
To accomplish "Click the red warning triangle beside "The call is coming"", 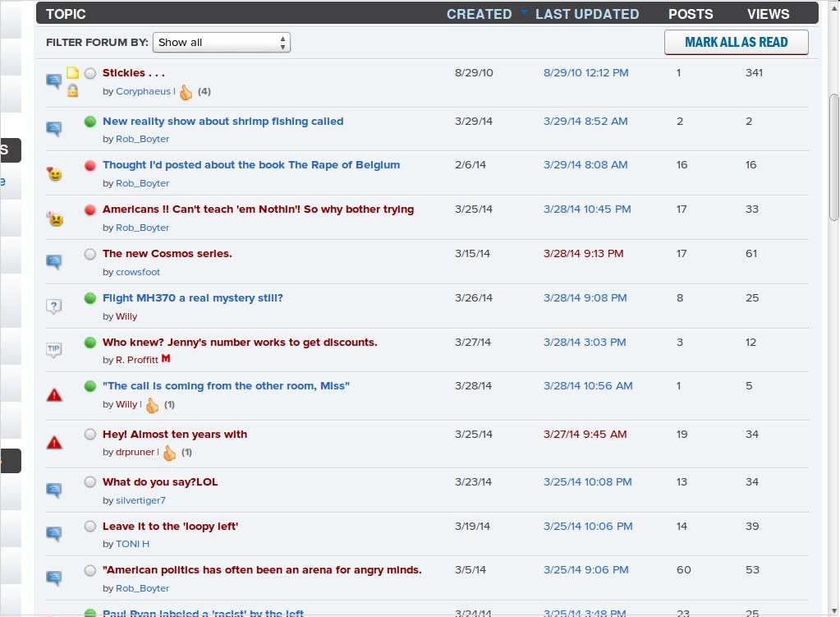I will pos(54,395).
